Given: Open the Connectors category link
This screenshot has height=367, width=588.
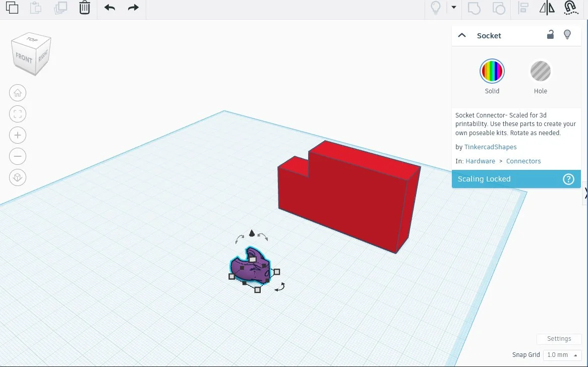Looking at the screenshot, I should [523, 161].
